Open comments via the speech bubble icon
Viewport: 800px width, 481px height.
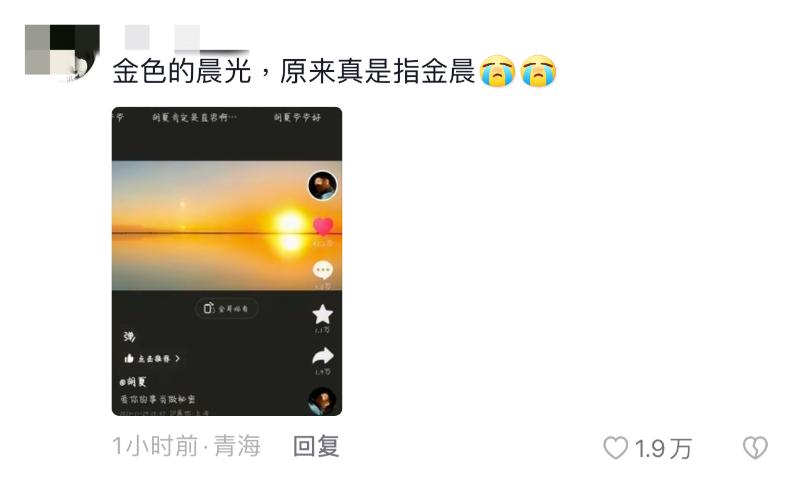click(322, 270)
